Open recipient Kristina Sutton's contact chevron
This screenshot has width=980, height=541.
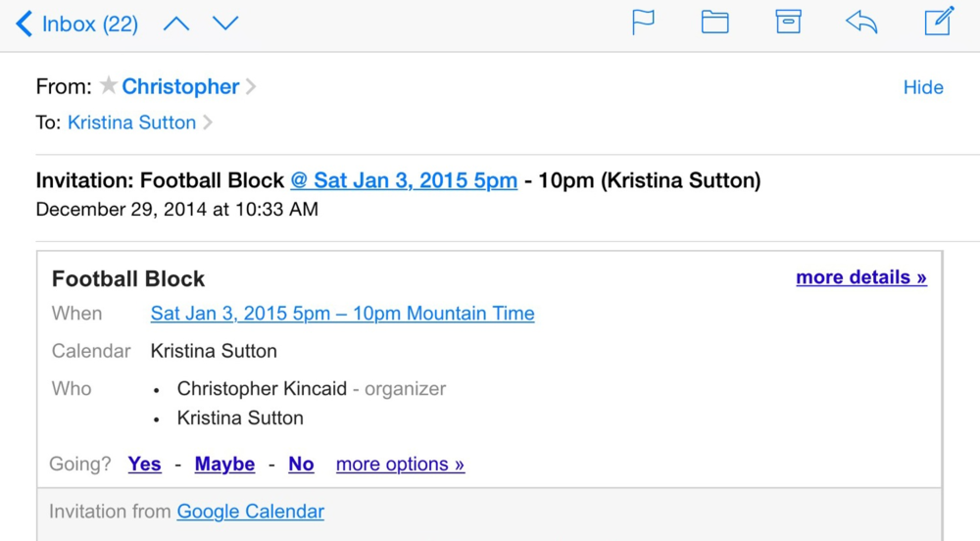(208, 123)
